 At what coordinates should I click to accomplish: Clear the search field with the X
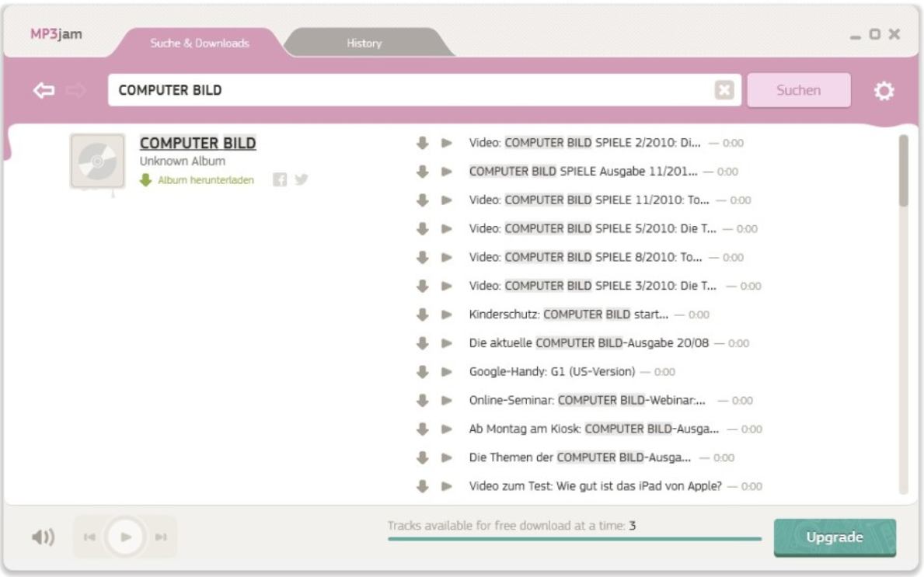724,89
